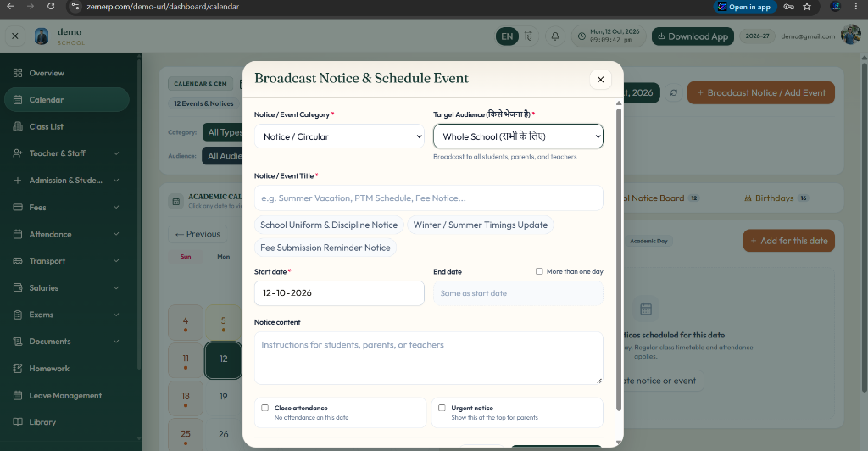This screenshot has width=868, height=451.
Task: Click the Overview grid icon
Action: pos(18,73)
